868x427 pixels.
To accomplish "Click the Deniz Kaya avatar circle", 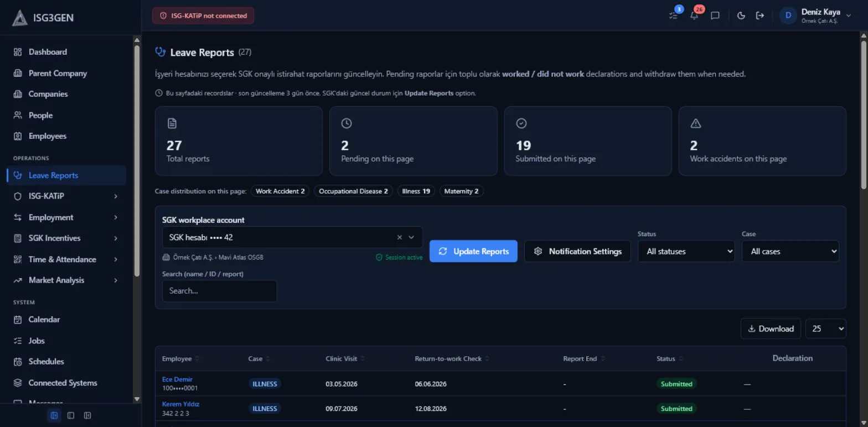I will pyautogui.click(x=788, y=15).
